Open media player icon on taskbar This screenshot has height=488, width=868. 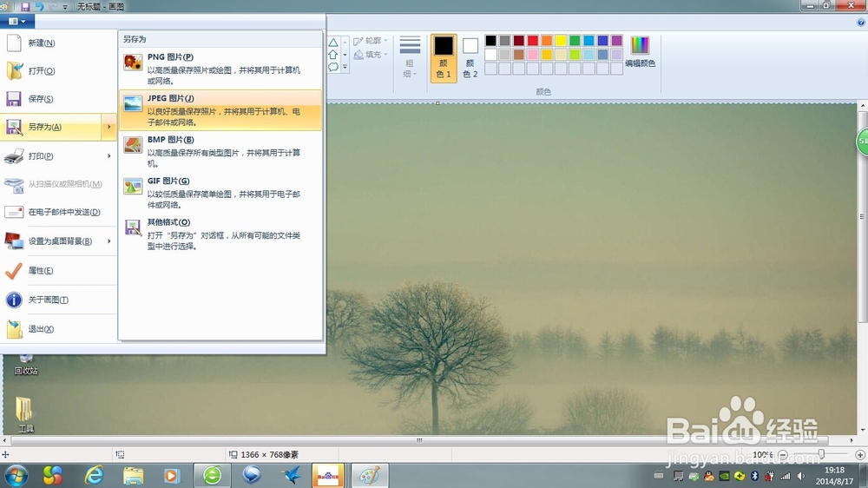coord(172,475)
